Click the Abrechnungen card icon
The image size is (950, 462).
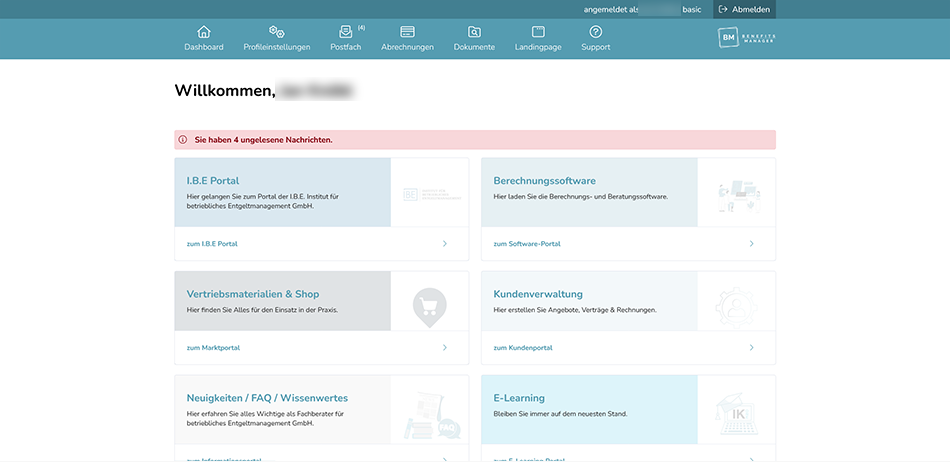407,32
